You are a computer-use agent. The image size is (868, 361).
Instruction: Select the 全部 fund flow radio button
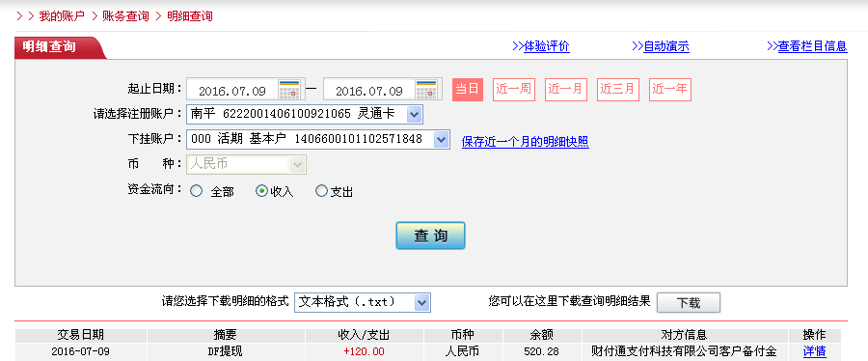click(x=197, y=191)
